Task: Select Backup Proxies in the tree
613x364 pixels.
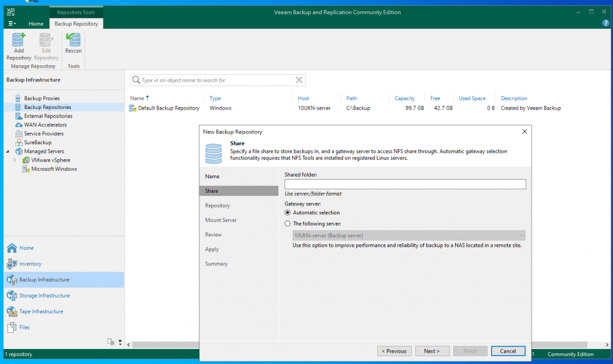Action: 42,98
